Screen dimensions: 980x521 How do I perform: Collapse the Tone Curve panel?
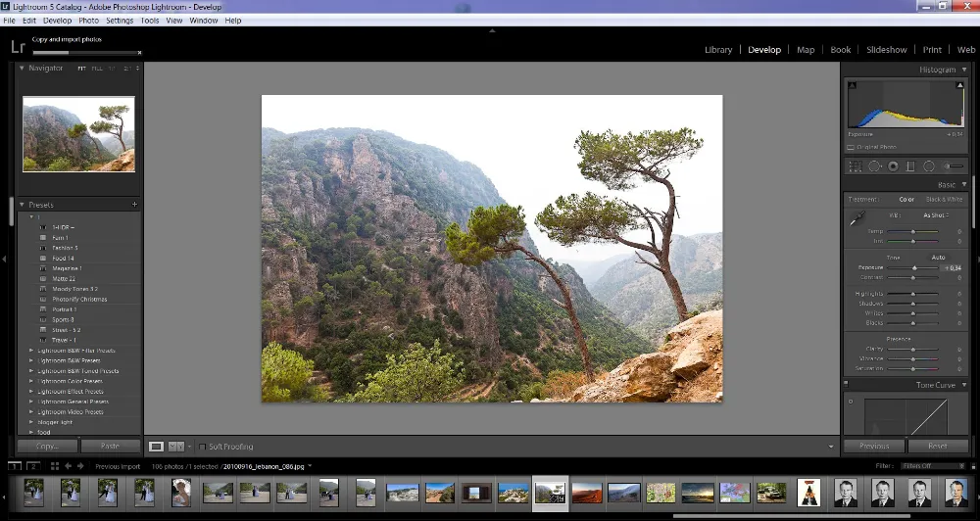[x=963, y=385]
